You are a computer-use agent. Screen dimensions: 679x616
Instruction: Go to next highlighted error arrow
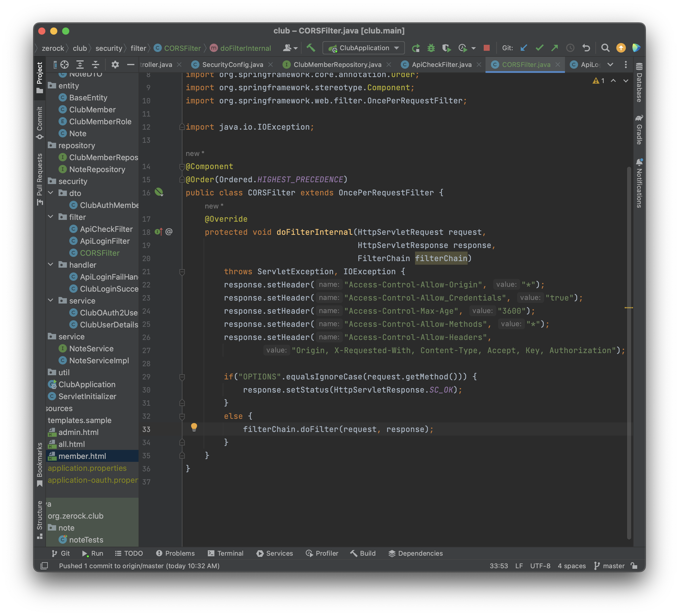coord(626,81)
